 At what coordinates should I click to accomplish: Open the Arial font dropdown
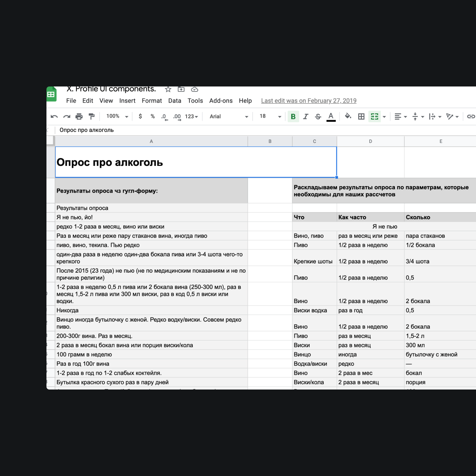click(x=229, y=116)
